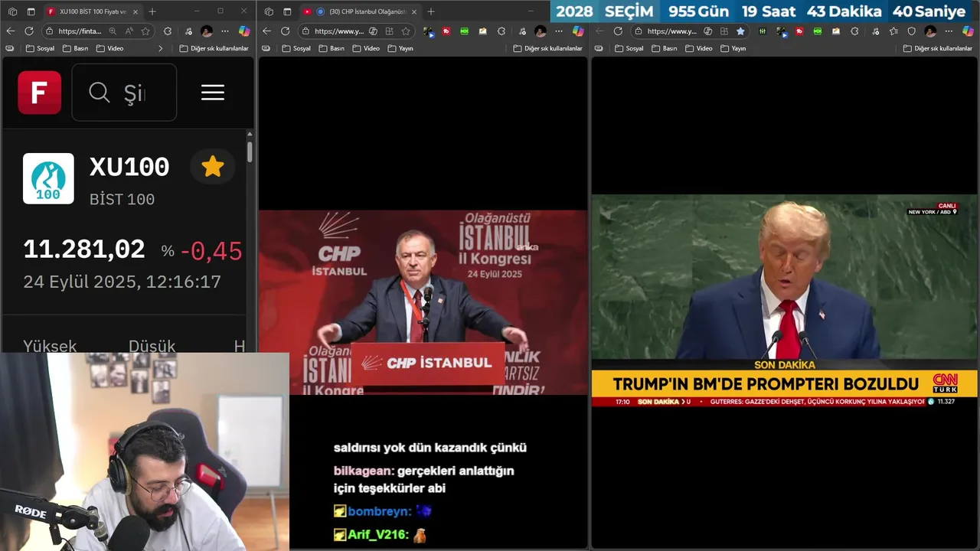Reload the Fintables browser page
980x551 pixels.
pyautogui.click(x=29, y=31)
